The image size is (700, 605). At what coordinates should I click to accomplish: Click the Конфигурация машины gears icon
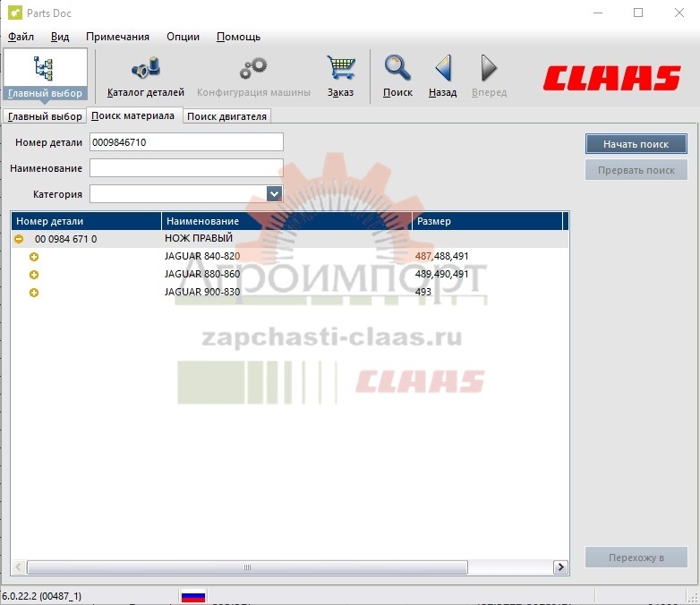pyautogui.click(x=253, y=68)
